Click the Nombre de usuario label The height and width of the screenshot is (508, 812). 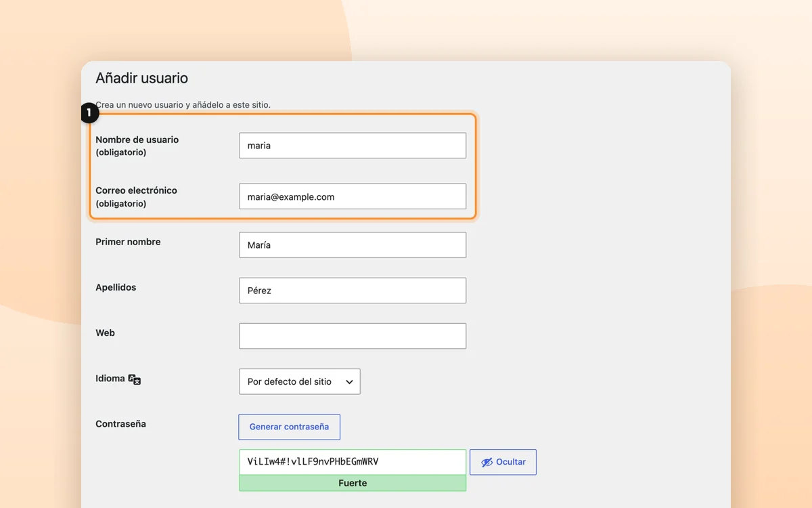137,140
